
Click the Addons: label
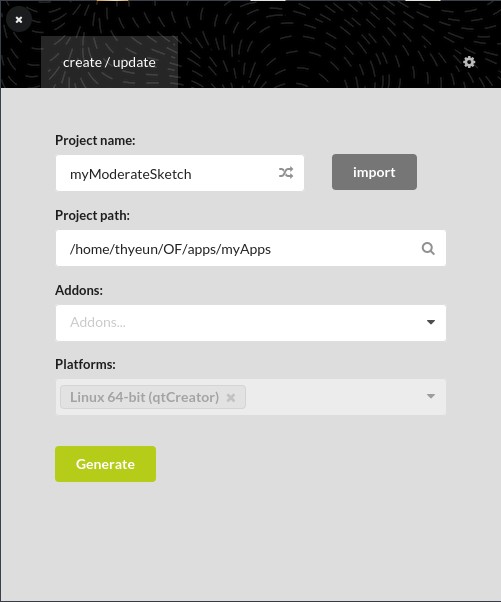(79, 290)
